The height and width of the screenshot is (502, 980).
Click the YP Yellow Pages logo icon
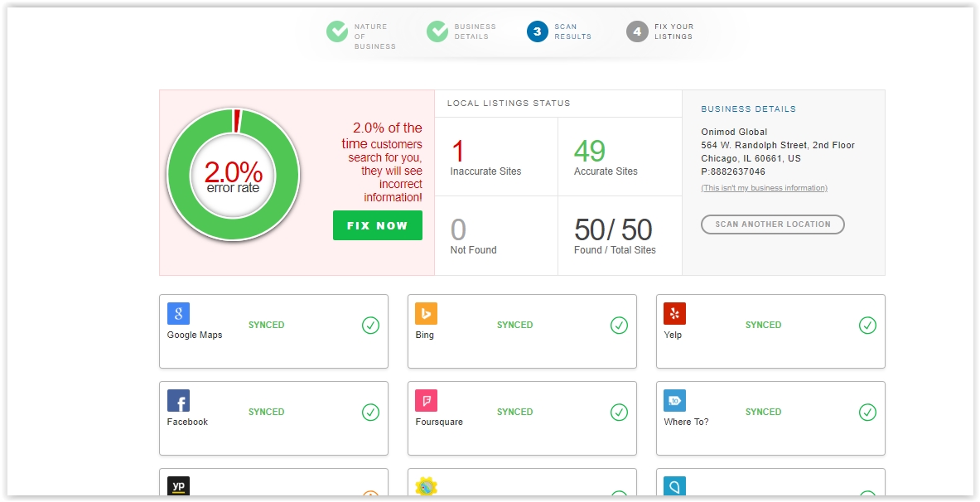click(x=178, y=486)
